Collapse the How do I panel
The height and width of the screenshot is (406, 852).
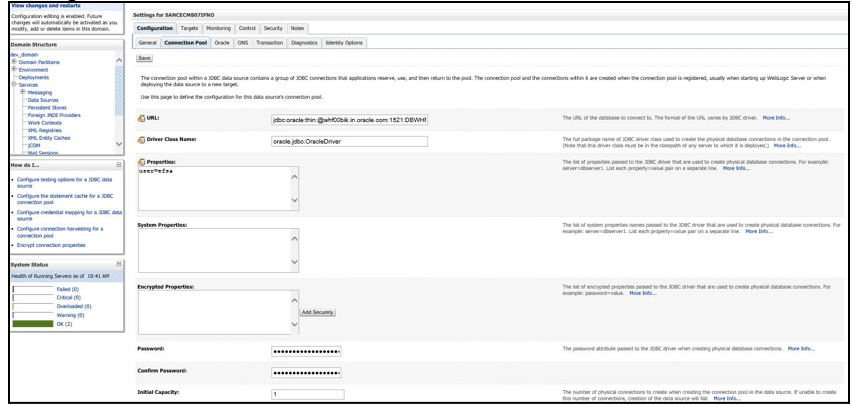[x=118, y=164]
